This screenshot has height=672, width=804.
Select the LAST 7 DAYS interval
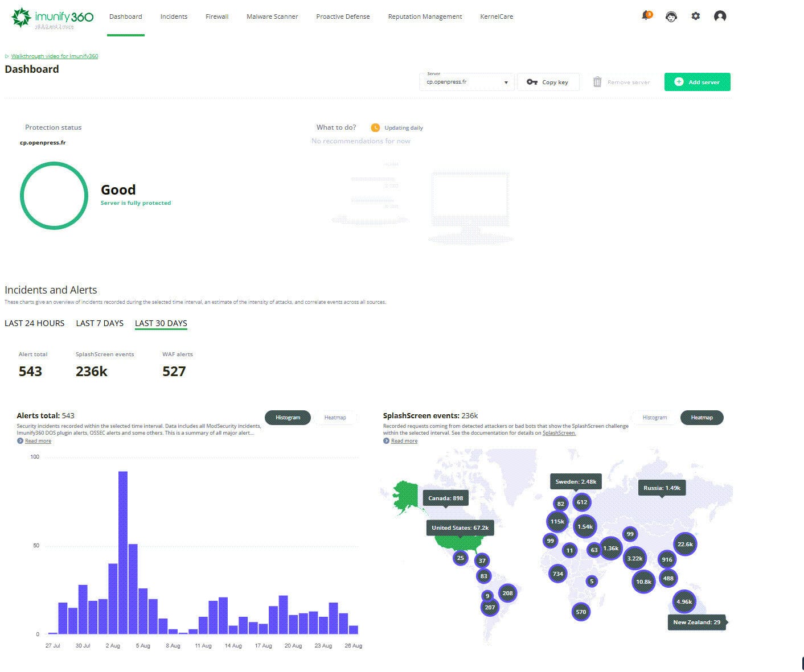100,323
